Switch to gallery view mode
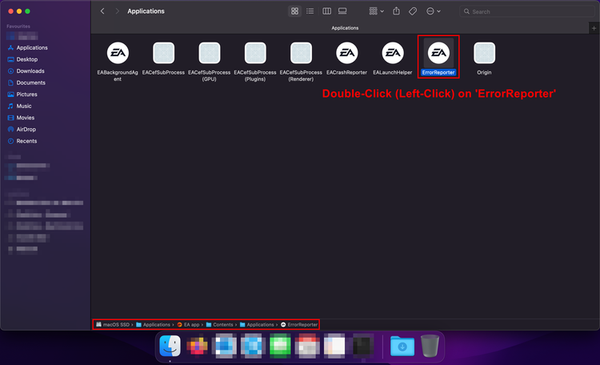This screenshot has height=365, width=600. (342, 11)
